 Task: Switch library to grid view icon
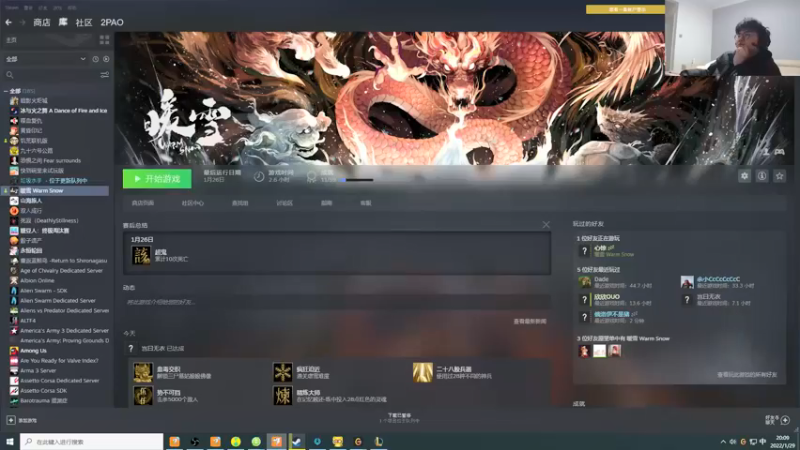point(105,40)
